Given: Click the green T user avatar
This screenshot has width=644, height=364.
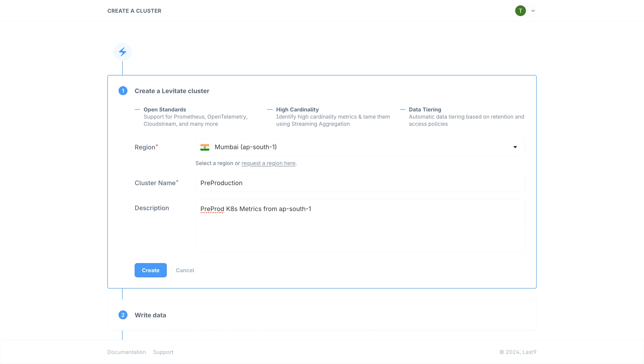Looking at the screenshot, I should (x=520, y=11).
